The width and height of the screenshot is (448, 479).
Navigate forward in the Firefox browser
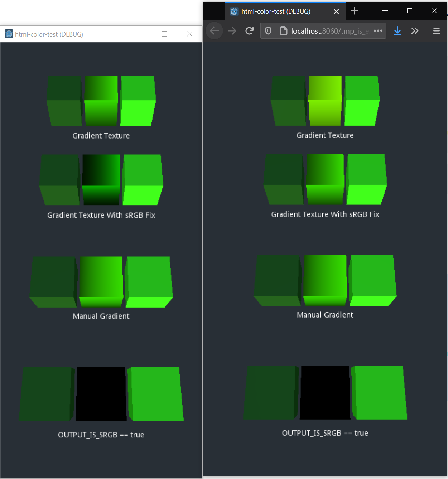[x=232, y=31]
